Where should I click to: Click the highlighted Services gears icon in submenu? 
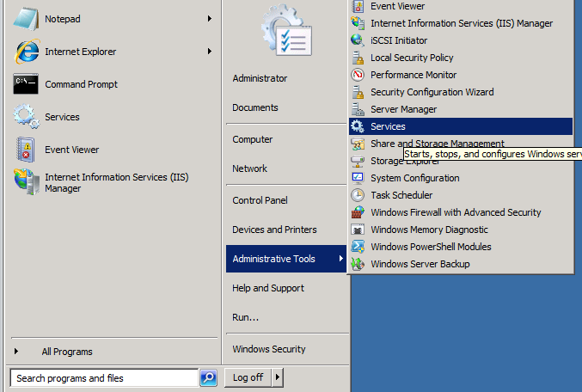point(358,126)
